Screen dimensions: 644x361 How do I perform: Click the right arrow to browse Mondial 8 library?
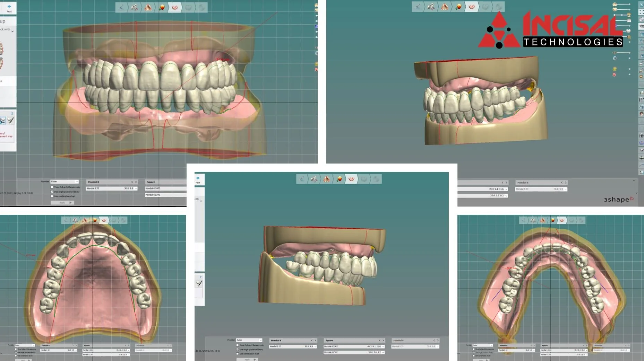(x=136, y=182)
